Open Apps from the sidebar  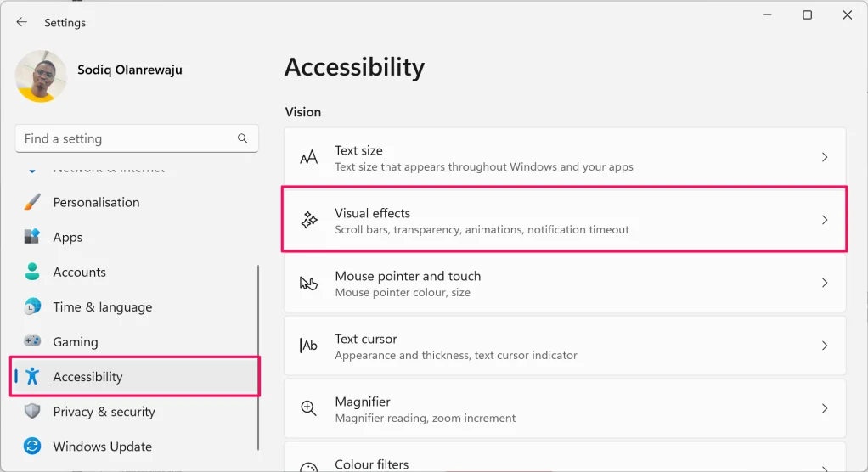click(x=68, y=238)
